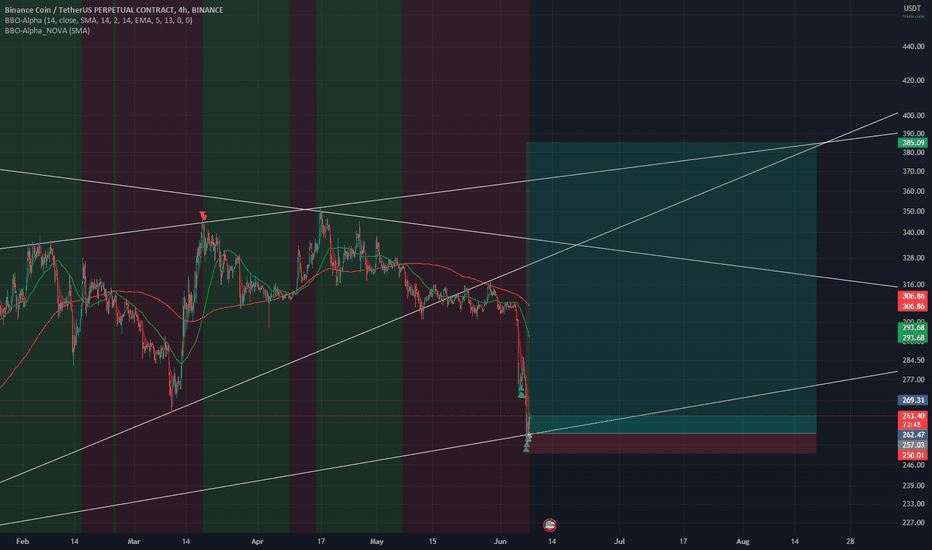Select the red 263.40 current price label
Screen dimensions: 932x550
[912, 416]
